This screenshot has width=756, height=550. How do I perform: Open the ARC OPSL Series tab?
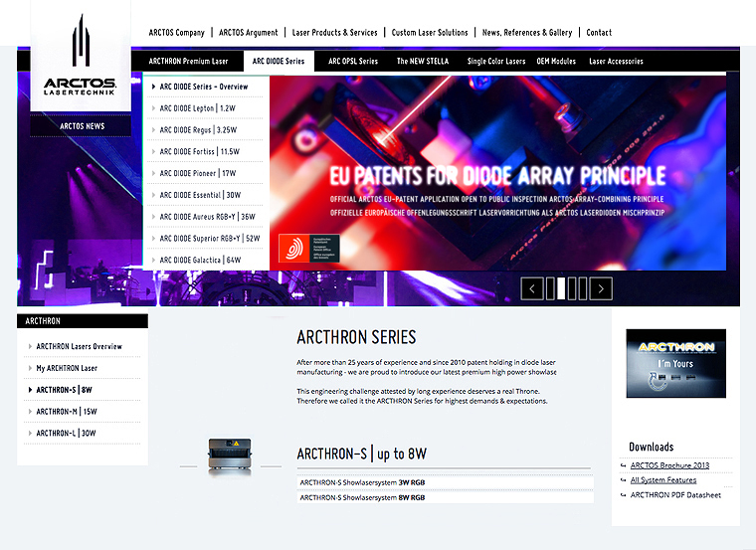353,62
